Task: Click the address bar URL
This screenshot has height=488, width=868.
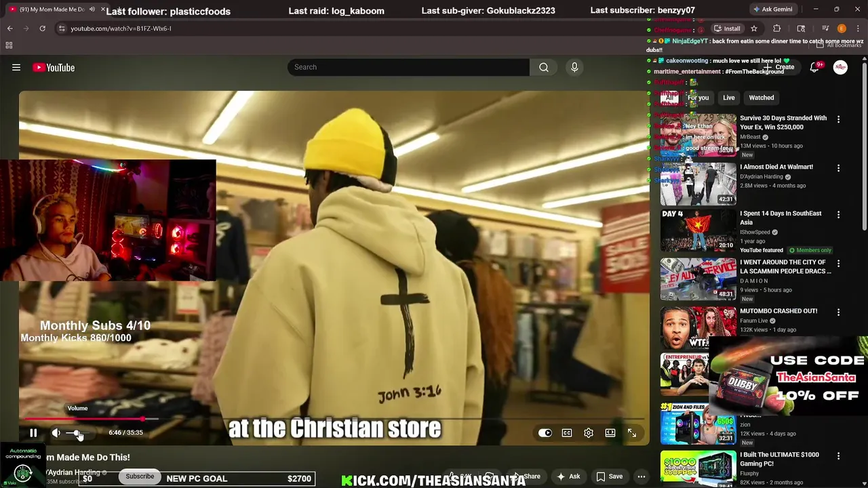Action: pos(121,28)
